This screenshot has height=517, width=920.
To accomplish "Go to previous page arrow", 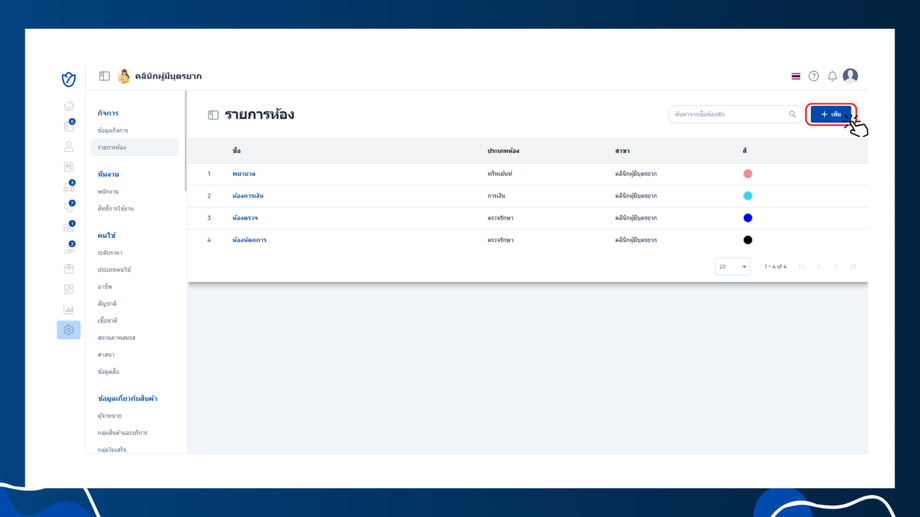I will [819, 267].
